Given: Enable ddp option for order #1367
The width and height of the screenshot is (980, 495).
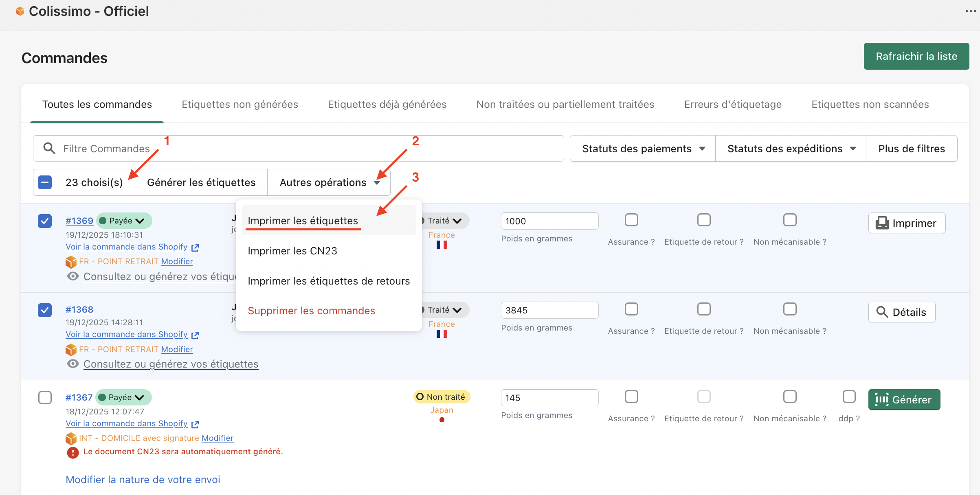Looking at the screenshot, I should [849, 396].
